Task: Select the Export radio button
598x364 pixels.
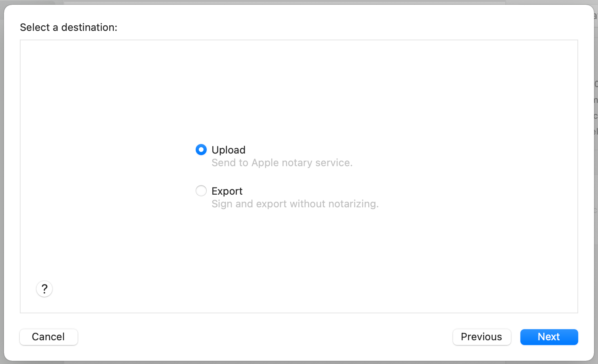Action: point(201,191)
